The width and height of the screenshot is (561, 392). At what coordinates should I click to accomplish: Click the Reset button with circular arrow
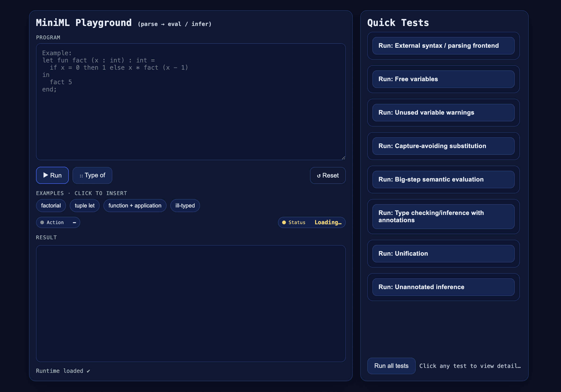click(328, 175)
